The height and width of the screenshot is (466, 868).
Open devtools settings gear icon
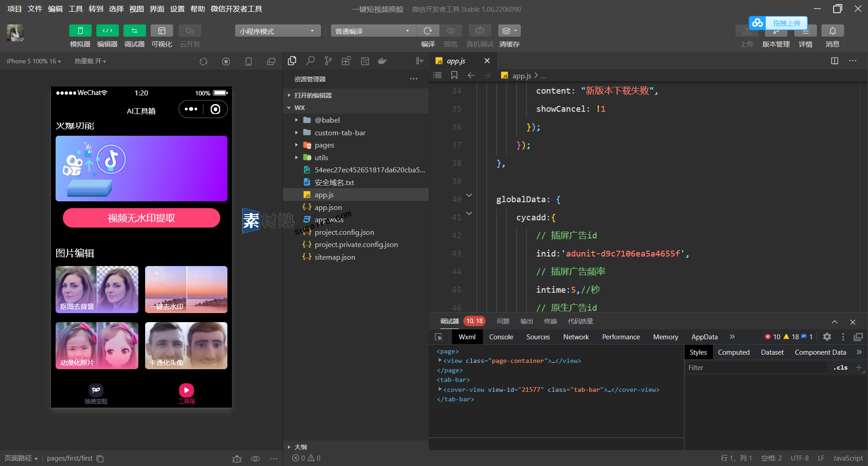tap(827, 337)
